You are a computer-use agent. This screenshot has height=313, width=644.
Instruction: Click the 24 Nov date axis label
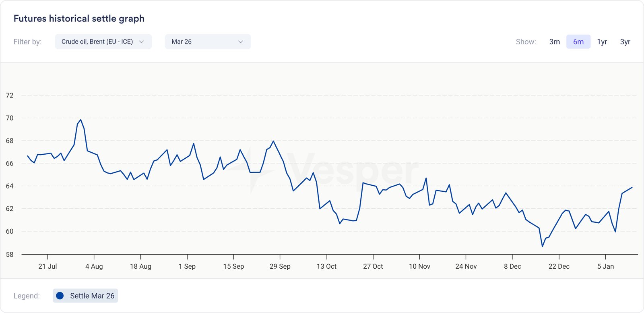click(x=466, y=266)
